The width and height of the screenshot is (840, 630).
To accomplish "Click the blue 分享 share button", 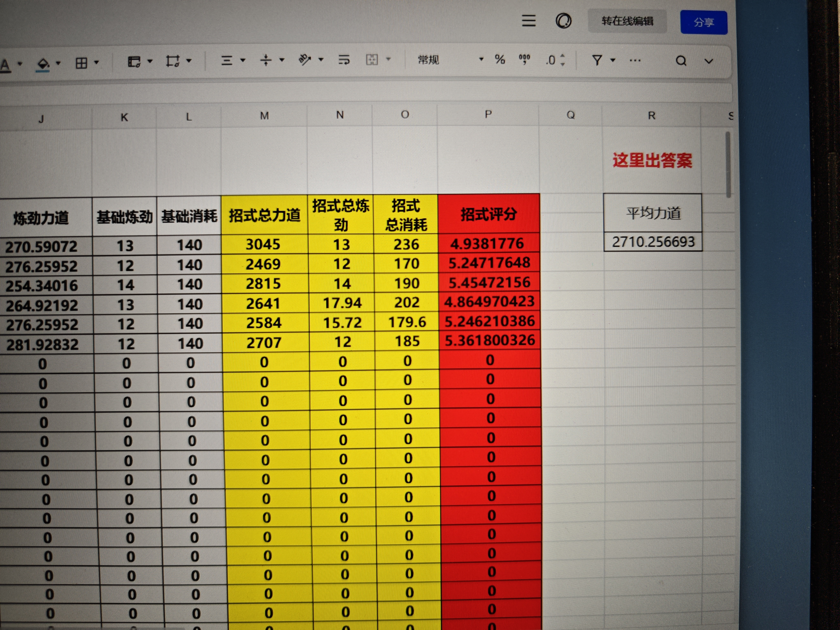I will coord(704,22).
